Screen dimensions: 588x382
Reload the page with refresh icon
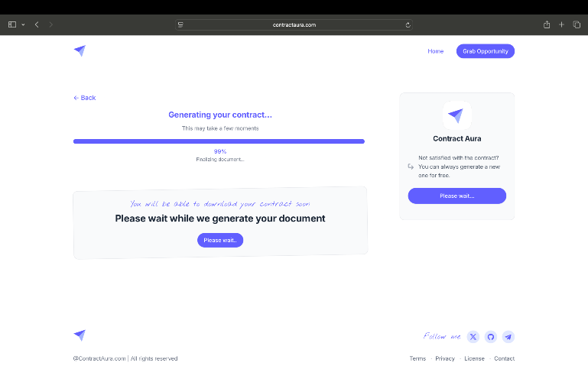click(408, 25)
